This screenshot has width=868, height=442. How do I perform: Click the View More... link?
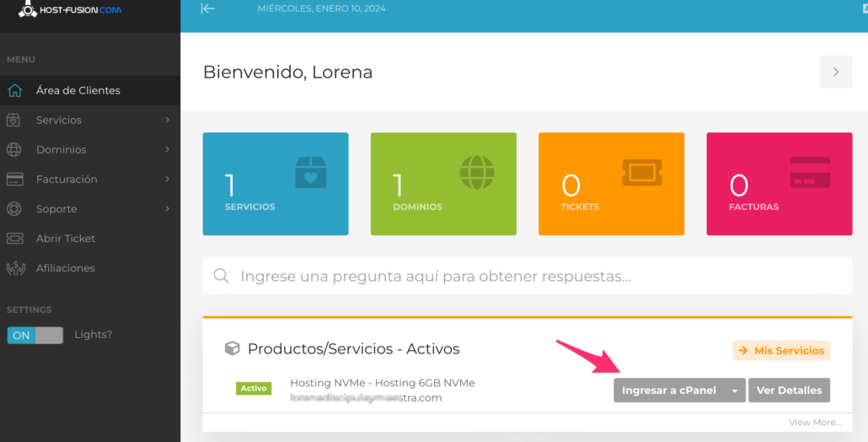(x=815, y=422)
